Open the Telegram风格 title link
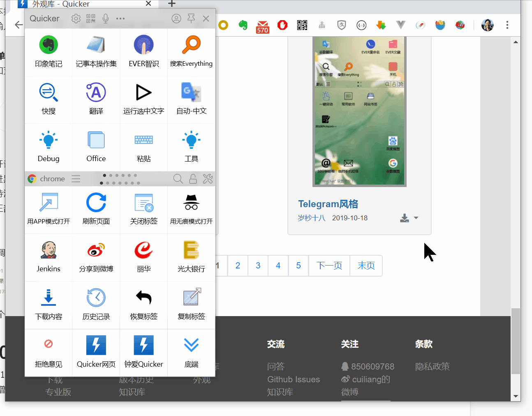Screen dimensions: 532x416 tap(328, 204)
